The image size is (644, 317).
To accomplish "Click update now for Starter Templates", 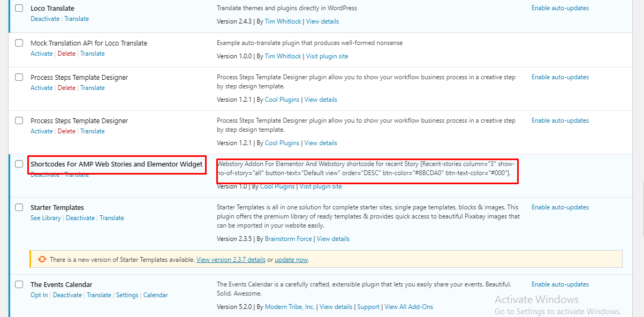I will tap(291, 260).
